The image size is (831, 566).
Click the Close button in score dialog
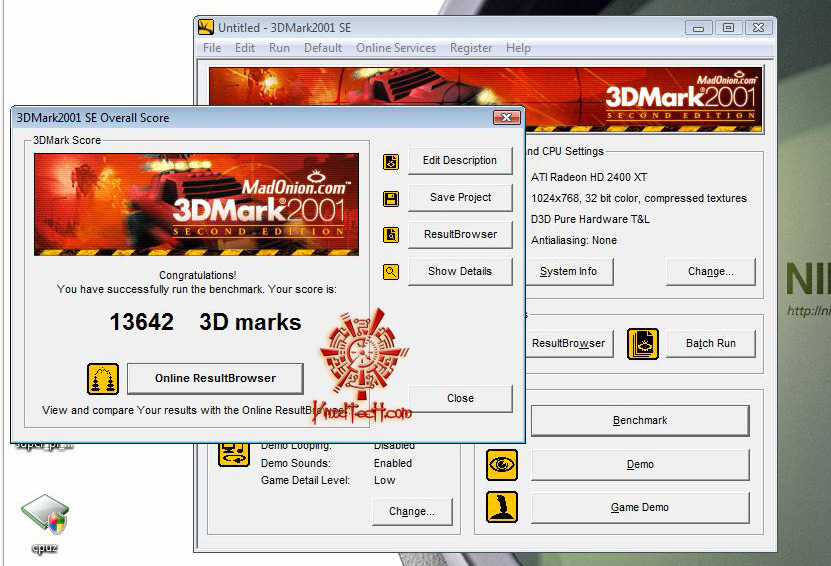(x=460, y=399)
